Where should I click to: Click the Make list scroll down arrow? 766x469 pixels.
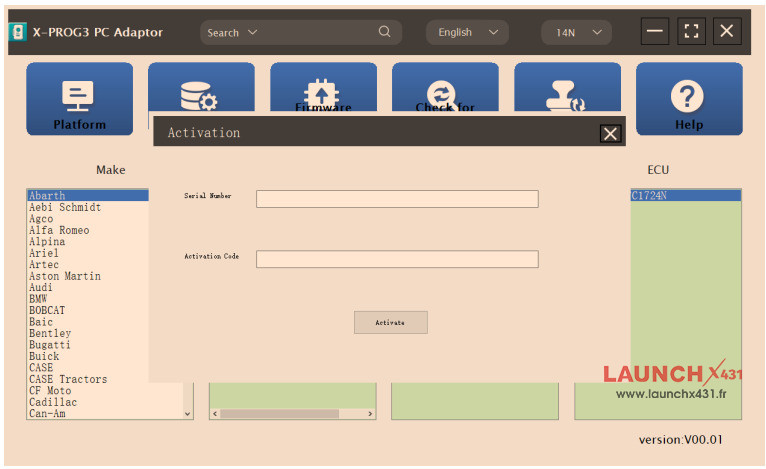click(187, 414)
